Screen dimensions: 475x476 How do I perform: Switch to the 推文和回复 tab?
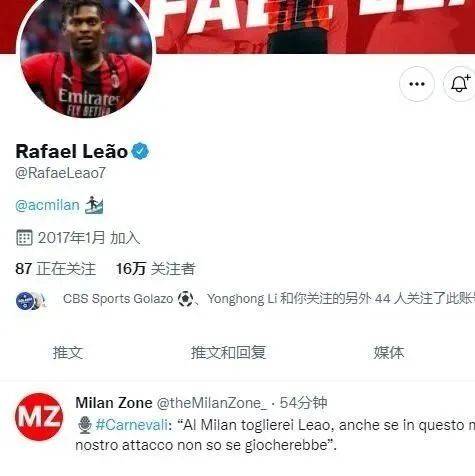228,352
